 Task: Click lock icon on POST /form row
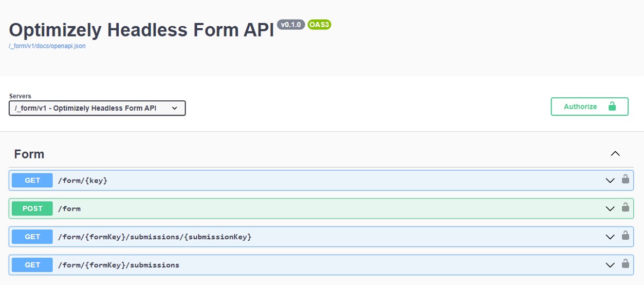[625, 208]
